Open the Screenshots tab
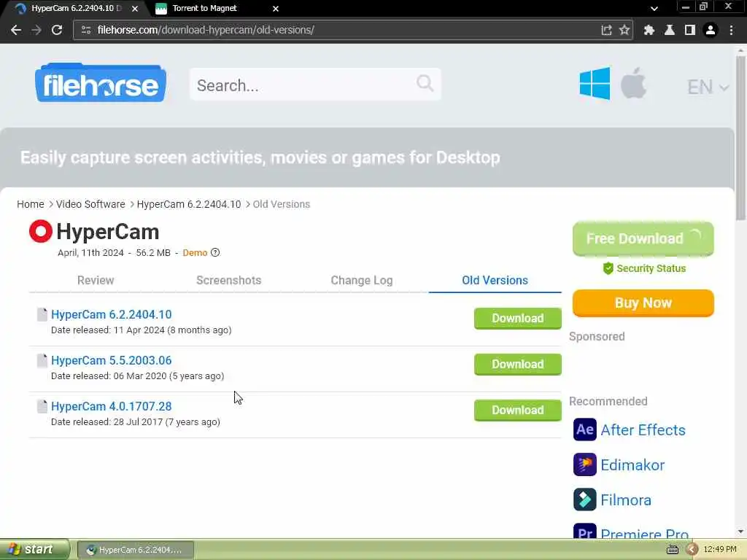 coord(228,280)
